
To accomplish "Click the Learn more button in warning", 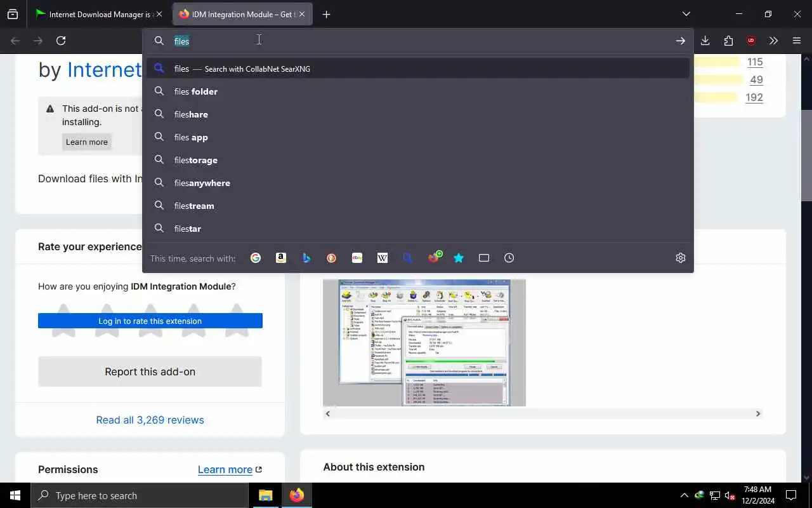I will [87, 142].
